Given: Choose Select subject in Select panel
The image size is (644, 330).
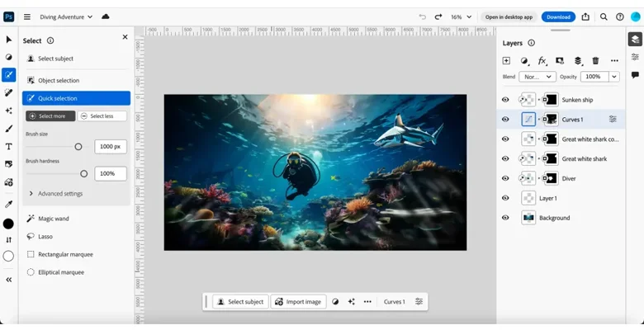Looking at the screenshot, I should 50,59.
